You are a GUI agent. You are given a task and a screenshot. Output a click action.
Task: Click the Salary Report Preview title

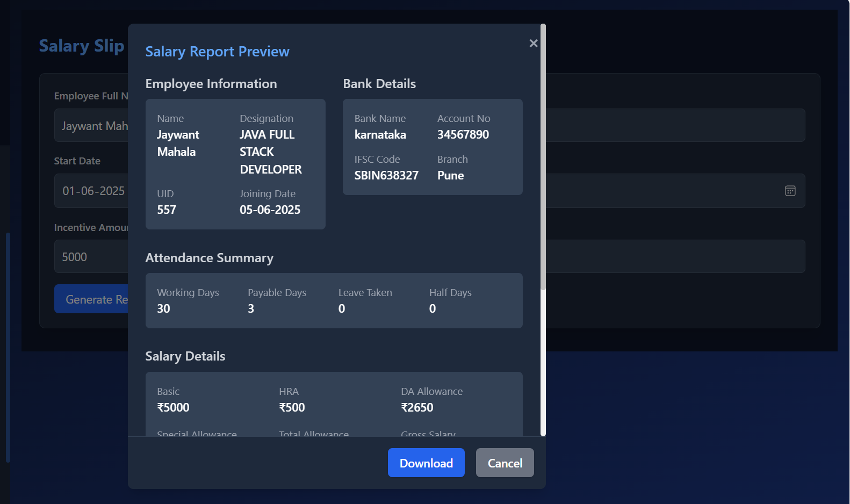[217, 52]
